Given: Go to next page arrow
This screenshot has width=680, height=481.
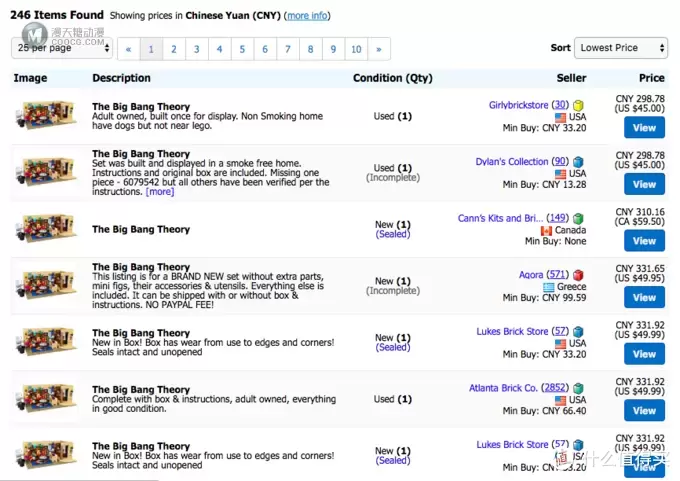Looking at the screenshot, I should pos(379,49).
